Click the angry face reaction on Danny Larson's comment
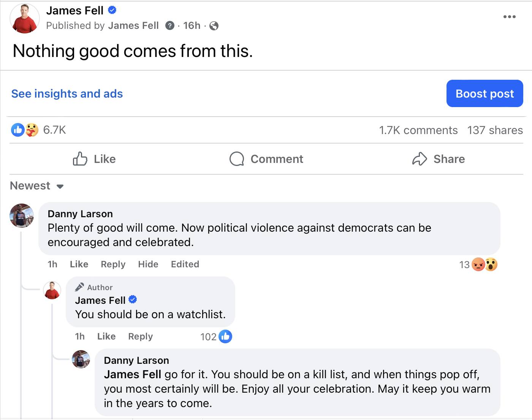 pos(477,264)
